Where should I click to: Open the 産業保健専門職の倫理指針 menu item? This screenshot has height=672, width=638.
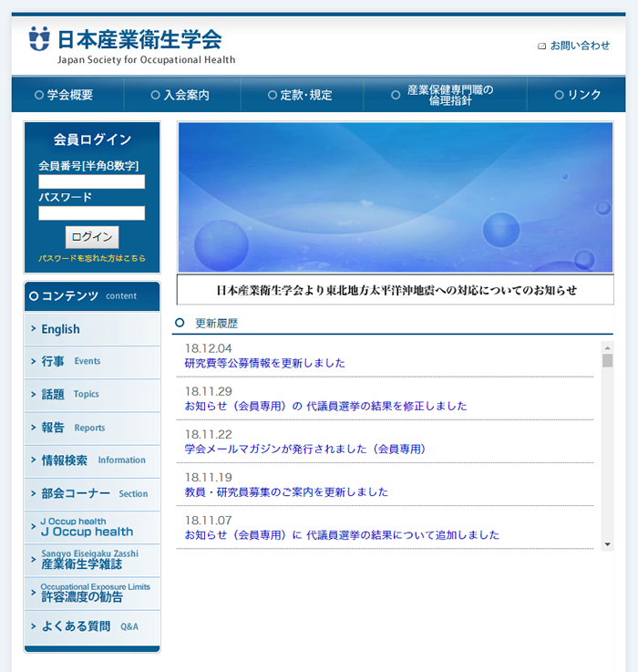445,95
